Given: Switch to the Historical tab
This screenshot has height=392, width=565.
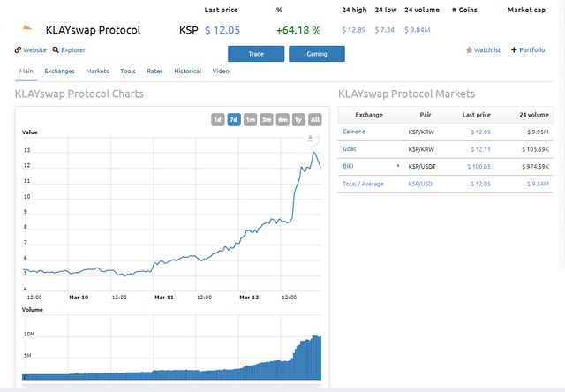Looking at the screenshot, I should point(187,71).
